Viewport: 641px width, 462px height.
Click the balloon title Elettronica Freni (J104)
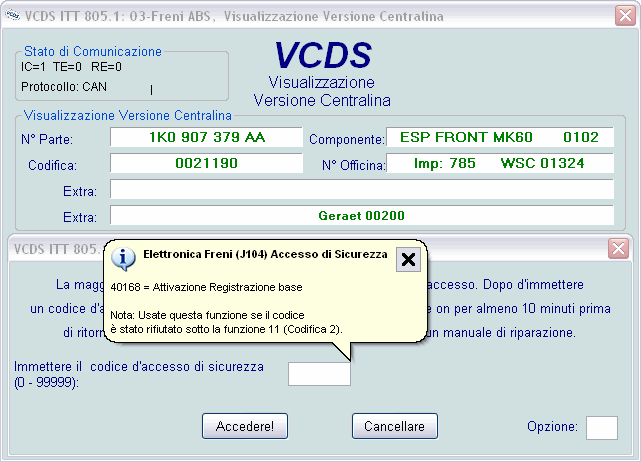pyautogui.click(x=265, y=254)
